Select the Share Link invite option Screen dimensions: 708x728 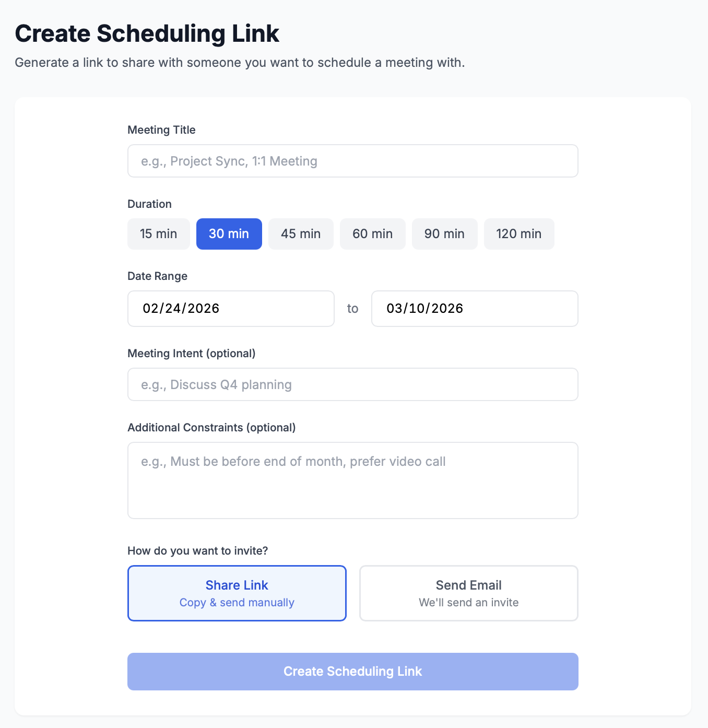pyautogui.click(x=237, y=593)
